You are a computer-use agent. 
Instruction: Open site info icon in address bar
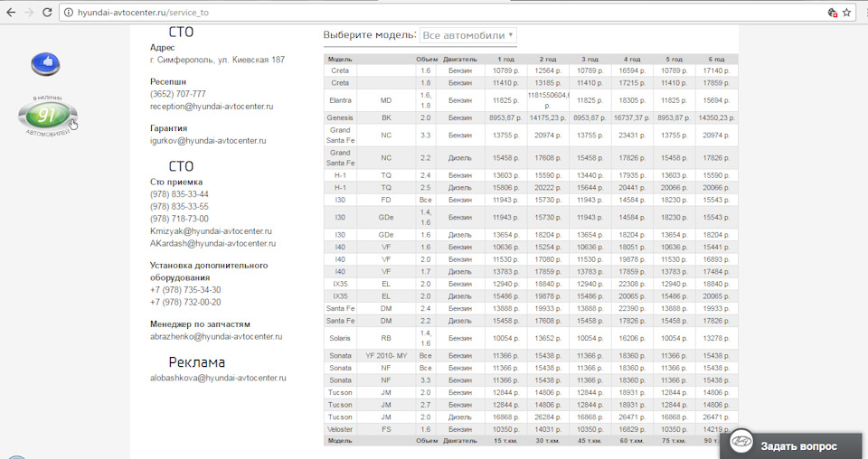tap(68, 12)
